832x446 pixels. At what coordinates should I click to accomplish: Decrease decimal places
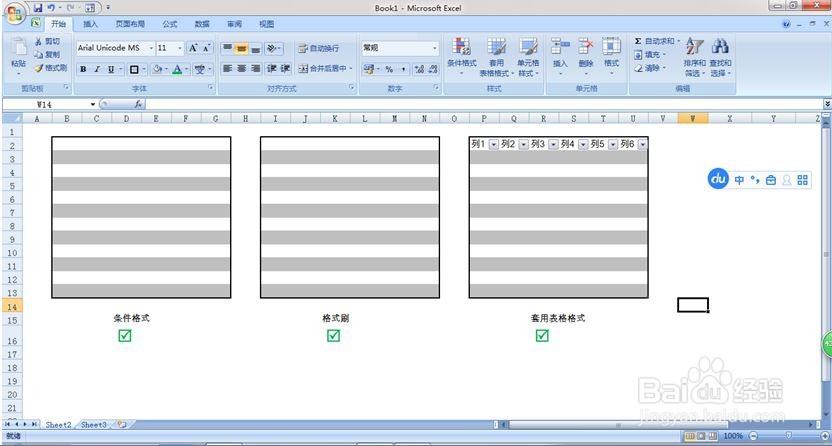[433, 69]
